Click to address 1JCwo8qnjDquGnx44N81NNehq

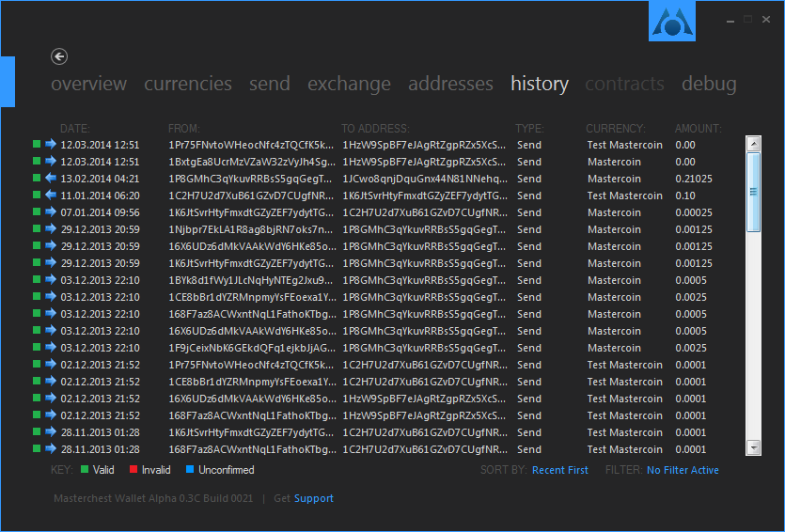click(x=425, y=179)
